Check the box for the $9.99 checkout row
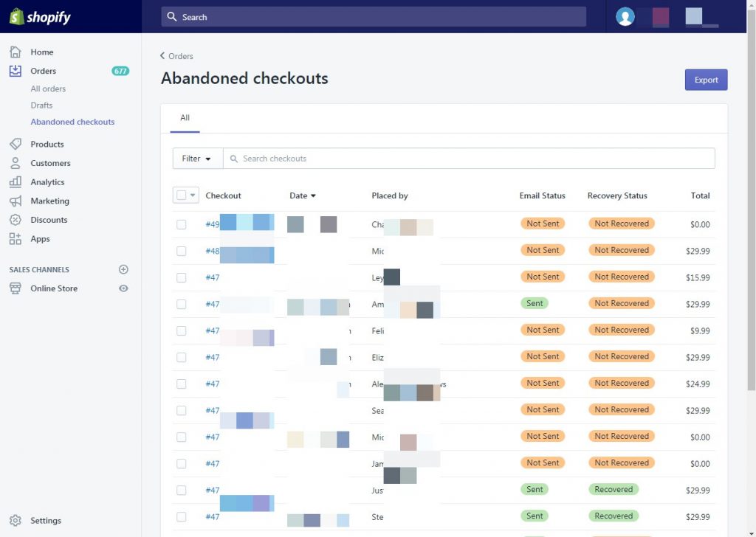This screenshot has height=537, width=756. pyautogui.click(x=182, y=330)
